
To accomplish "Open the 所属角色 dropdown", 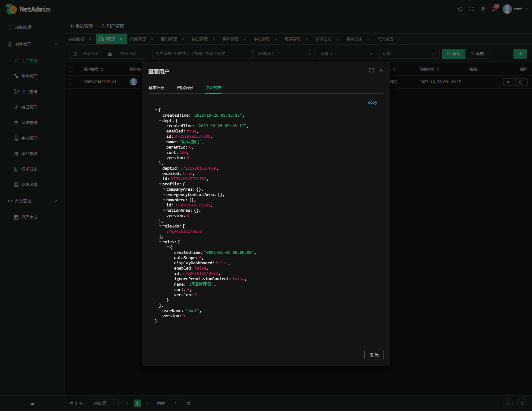I will (x=284, y=54).
